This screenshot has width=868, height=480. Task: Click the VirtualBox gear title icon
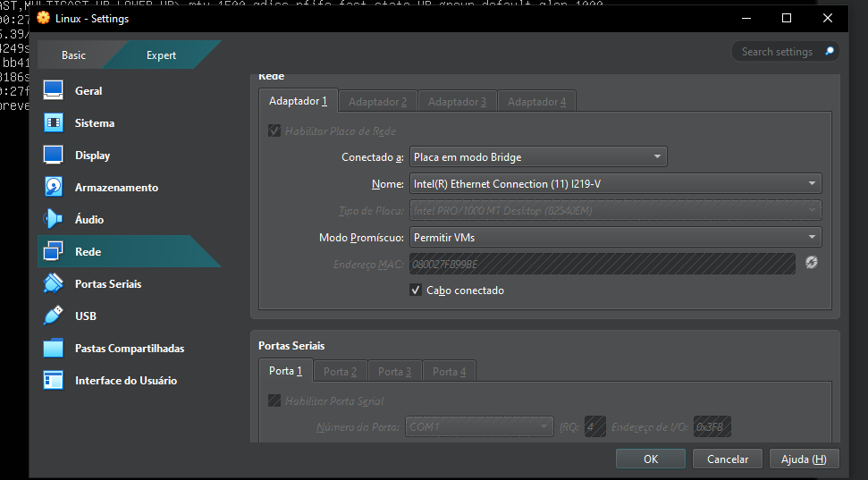[43, 18]
